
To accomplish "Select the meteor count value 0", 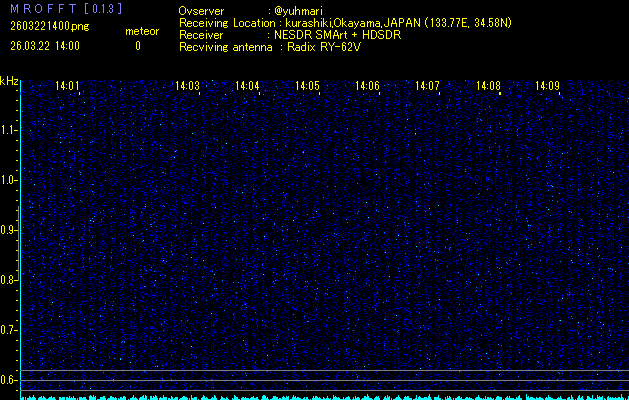I will click(x=138, y=46).
